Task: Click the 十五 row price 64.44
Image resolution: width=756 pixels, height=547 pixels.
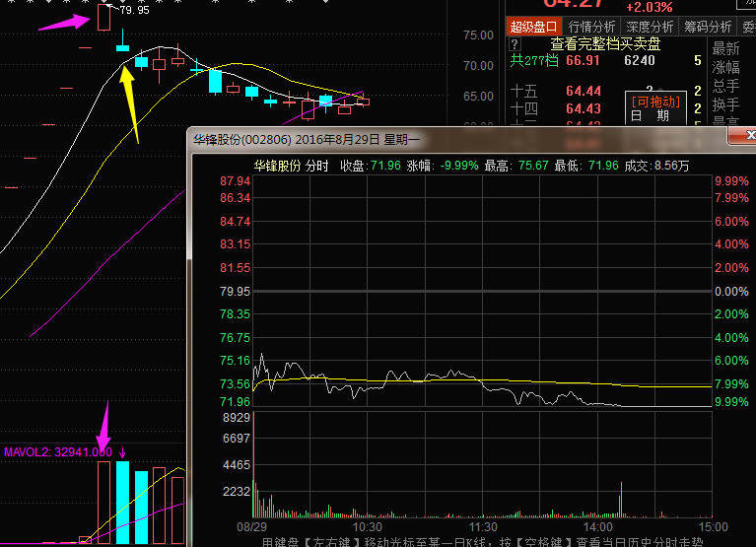Action: (584, 91)
